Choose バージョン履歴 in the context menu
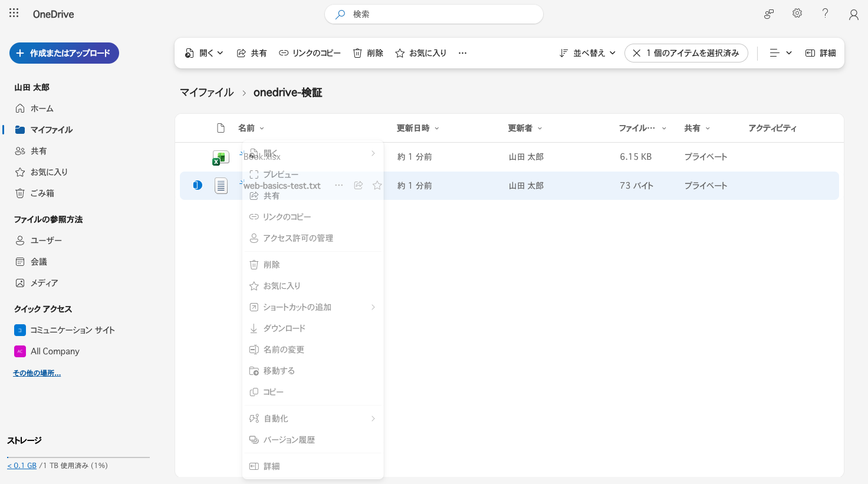This screenshot has width=868, height=484. pos(313,440)
